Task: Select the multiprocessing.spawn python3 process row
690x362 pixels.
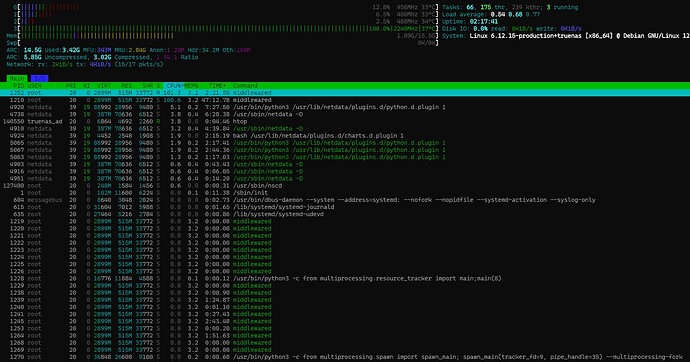Action: tap(345, 357)
